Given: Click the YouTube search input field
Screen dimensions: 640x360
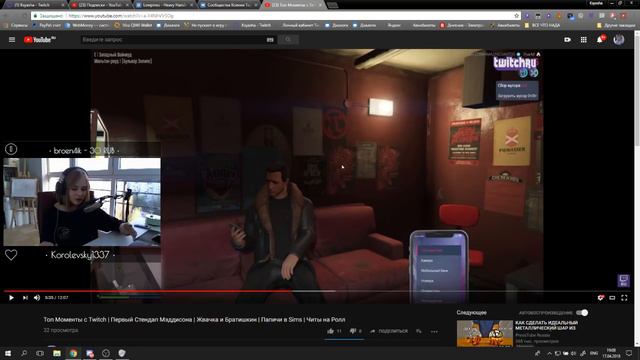Looking at the screenshot, I should pyautogui.click(x=173, y=40).
